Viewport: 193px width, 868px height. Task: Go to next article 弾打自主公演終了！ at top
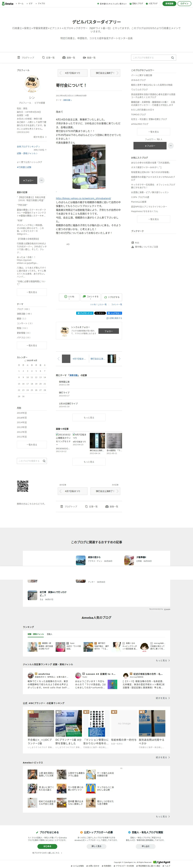tap(105, 73)
